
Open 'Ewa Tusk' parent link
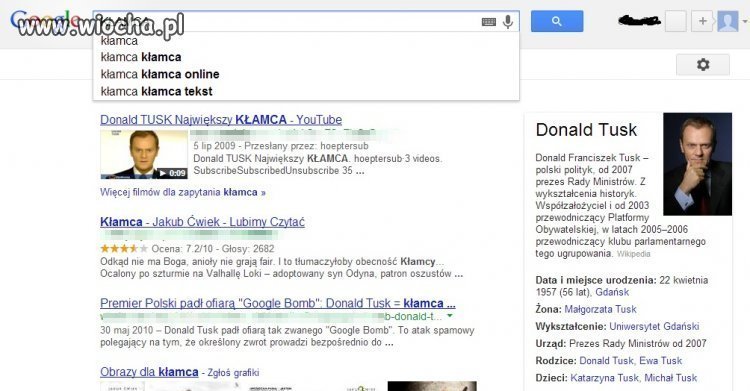tap(661, 360)
